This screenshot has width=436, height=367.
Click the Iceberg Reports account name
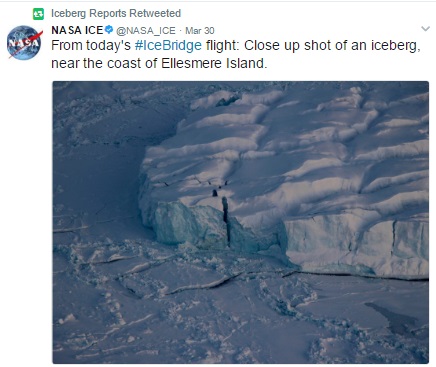(x=89, y=13)
